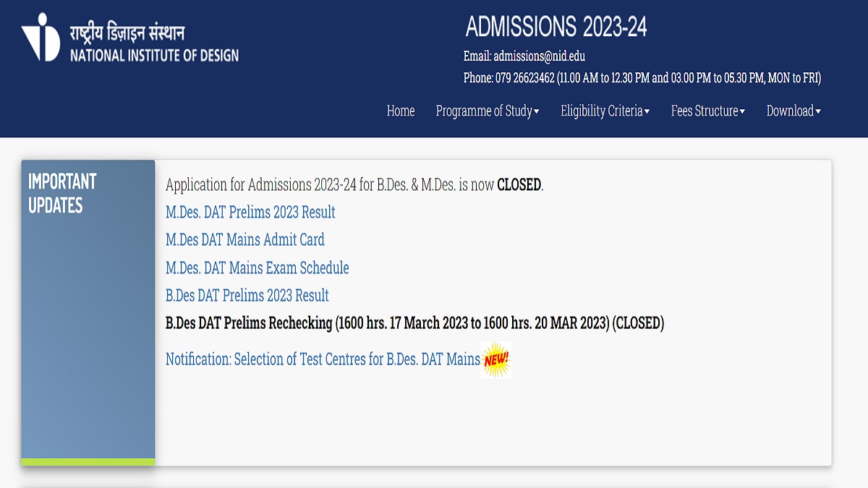Click the National Institute of Design logo
The width and height of the screenshot is (868, 488).
click(41, 38)
